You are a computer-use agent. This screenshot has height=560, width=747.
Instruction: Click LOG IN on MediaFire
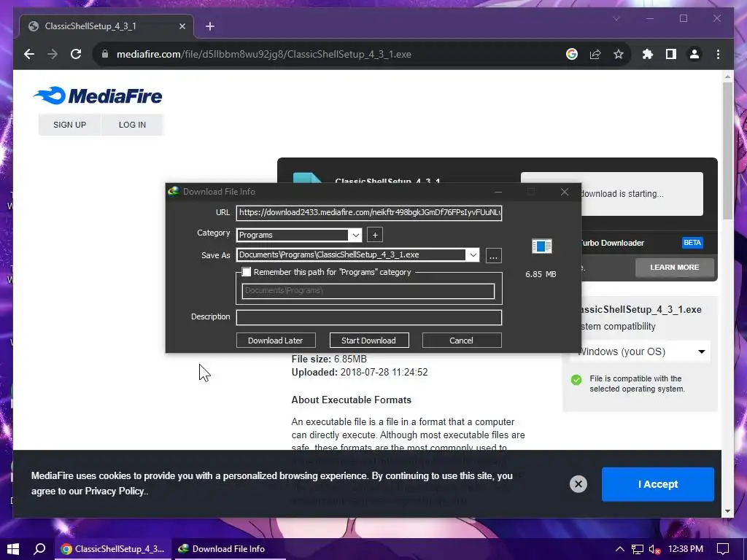tap(133, 125)
